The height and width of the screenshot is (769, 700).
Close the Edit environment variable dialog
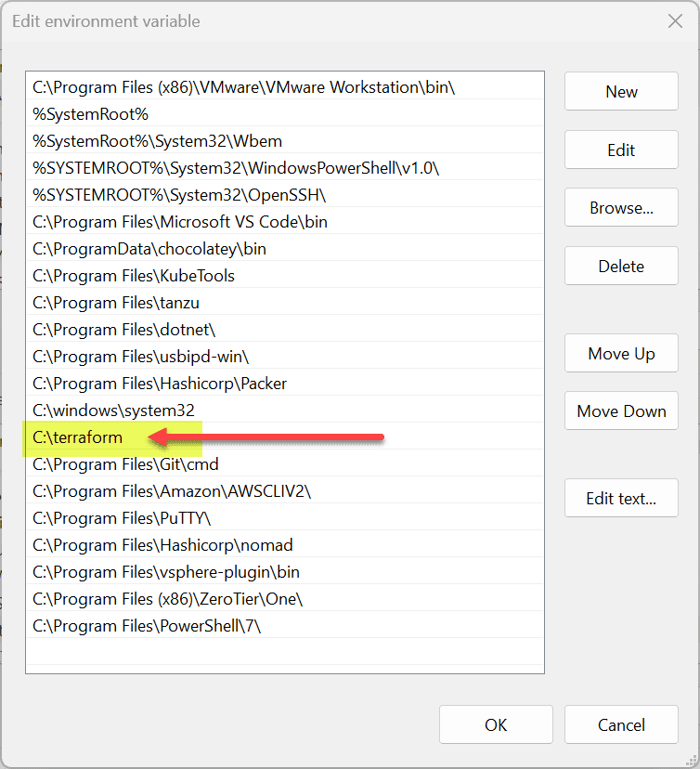click(675, 21)
